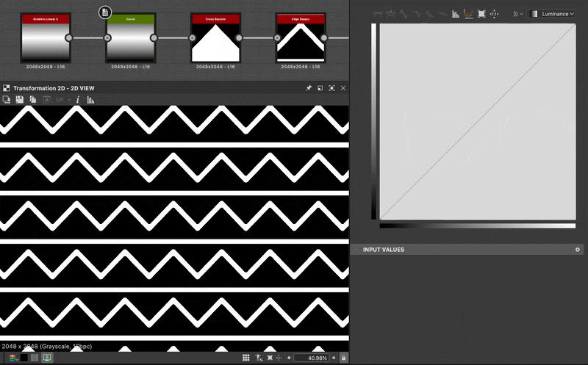The image size is (588, 365).
Task: Toggle colored curves display icon
Action: tap(468, 14)
